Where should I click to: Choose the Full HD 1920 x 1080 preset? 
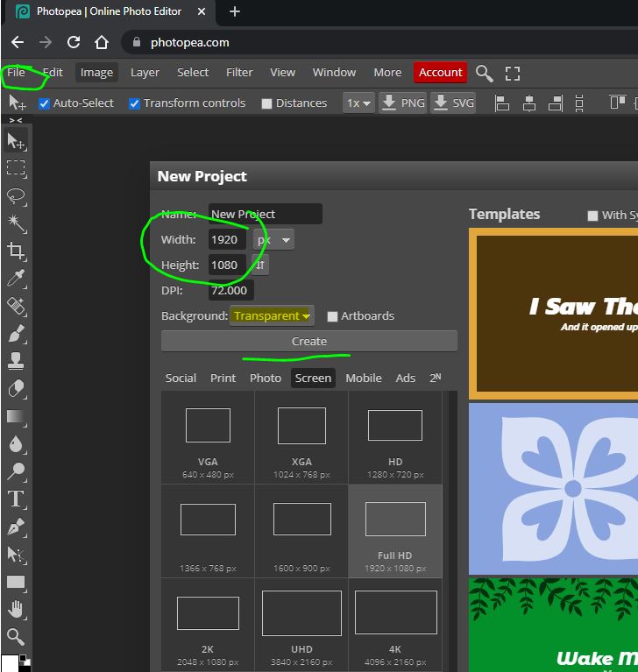tap(395, 531)
